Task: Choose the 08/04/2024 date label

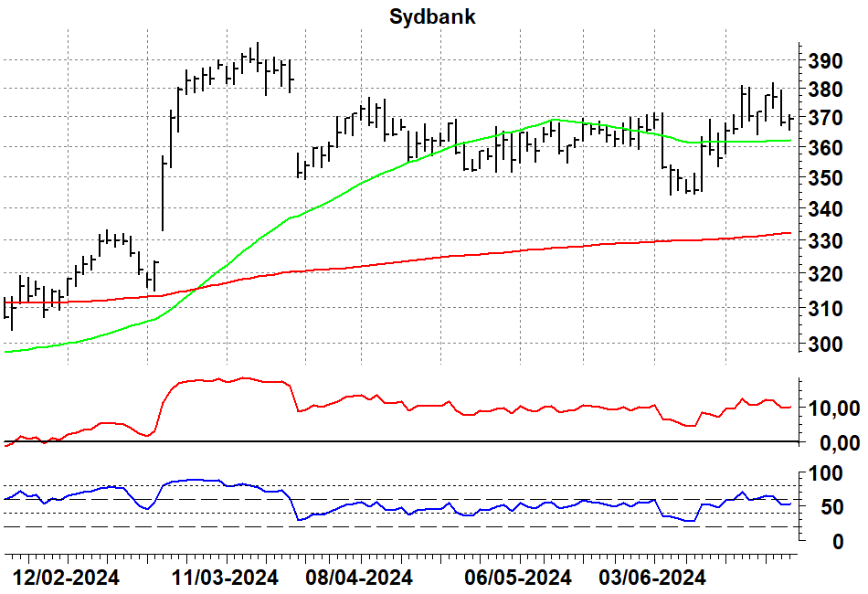Action: click(359, 578)
